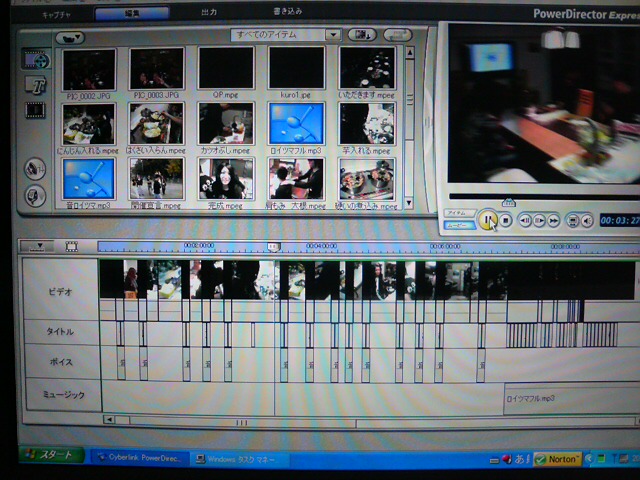Open the Windows スタート menu
Screen dimensions: 640x480
(x=52, y=455)
